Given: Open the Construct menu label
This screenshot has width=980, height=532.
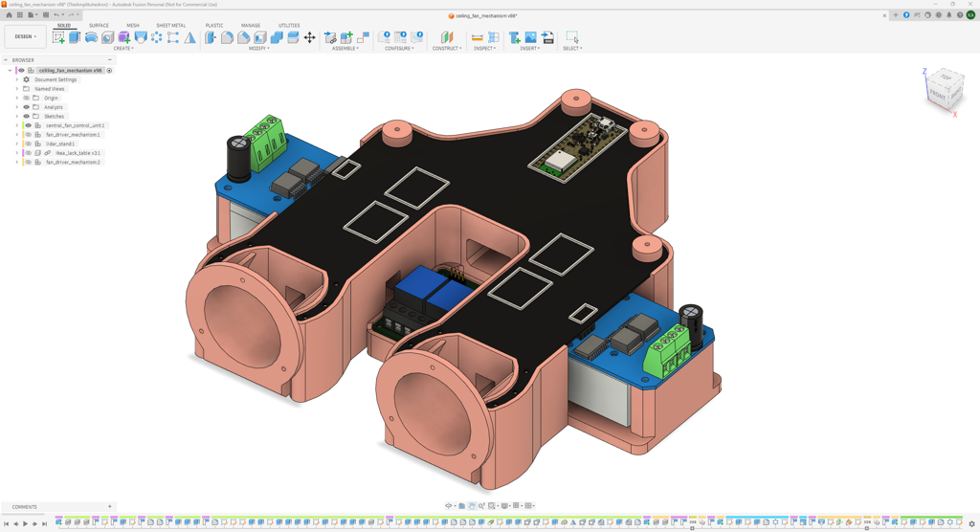Looking at the screenshot, I should point(447,48).
